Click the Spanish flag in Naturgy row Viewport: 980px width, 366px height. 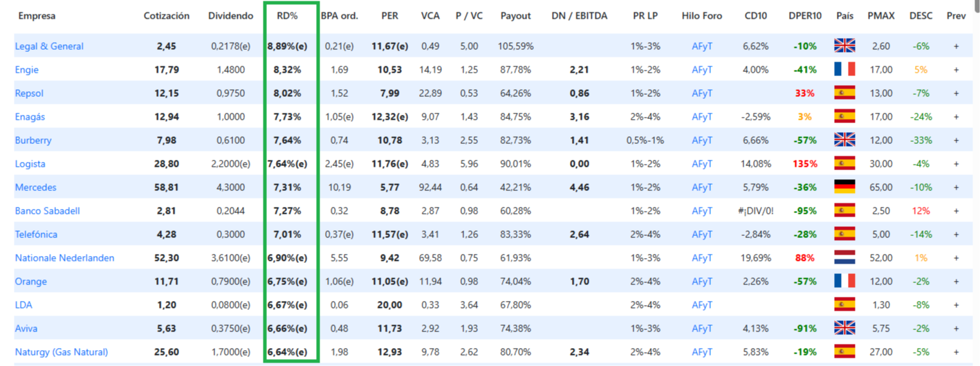click(844, 352)
